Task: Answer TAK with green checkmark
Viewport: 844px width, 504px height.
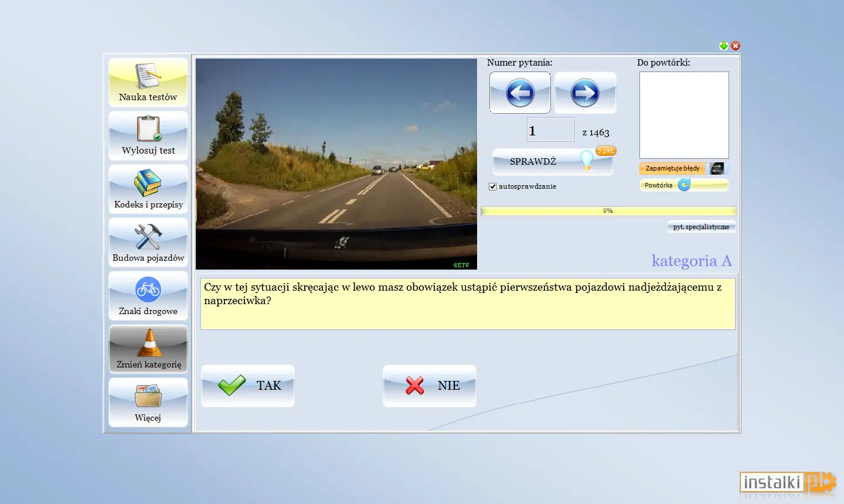Action: click(248, 386)
